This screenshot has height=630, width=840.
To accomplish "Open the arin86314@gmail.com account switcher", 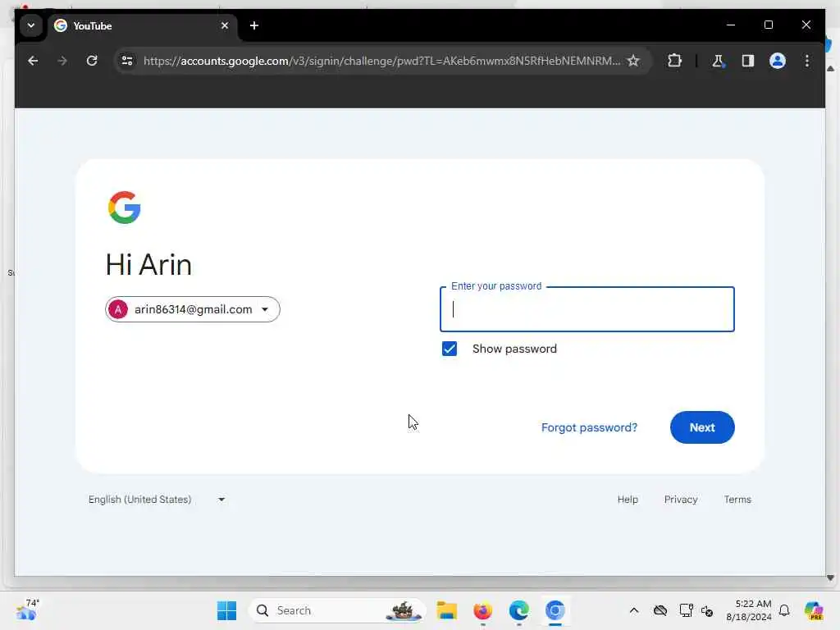I will click(192, 309).
